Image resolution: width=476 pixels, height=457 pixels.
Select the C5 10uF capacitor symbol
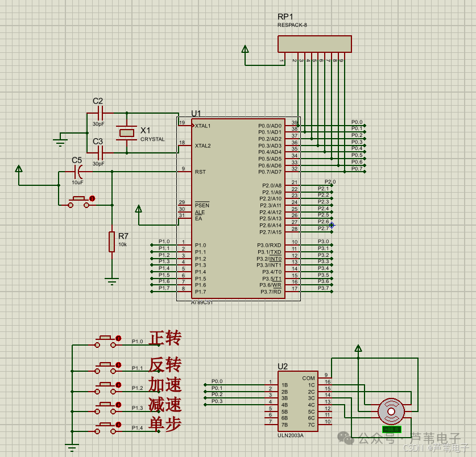[78, 172]
